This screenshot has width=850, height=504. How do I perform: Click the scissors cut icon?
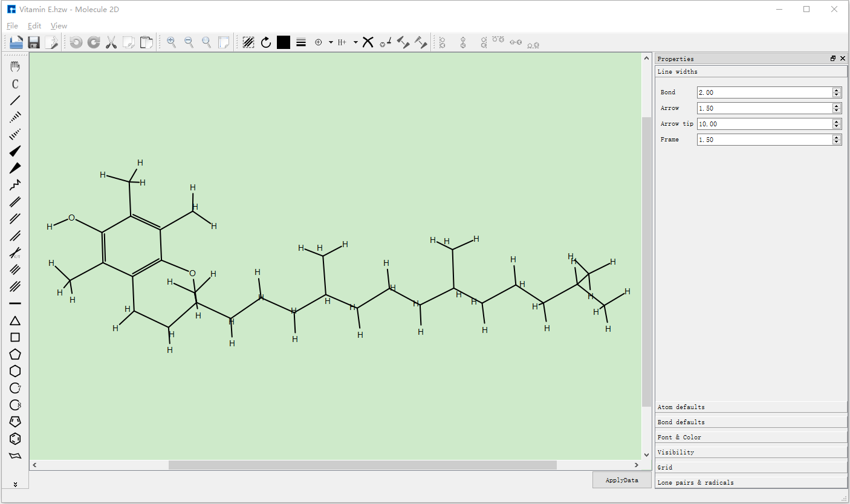click(111, 42)
